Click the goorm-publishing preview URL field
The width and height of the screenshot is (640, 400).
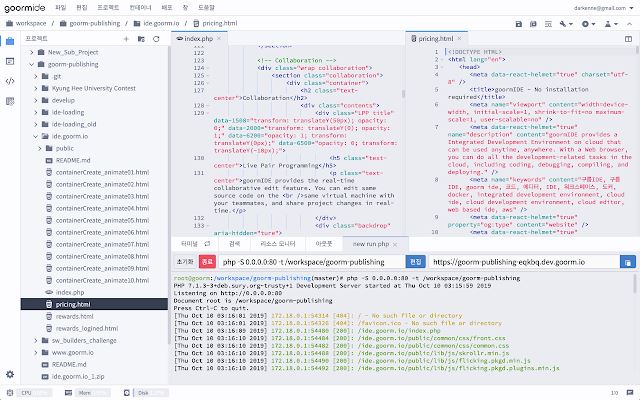tap(524, 262)
